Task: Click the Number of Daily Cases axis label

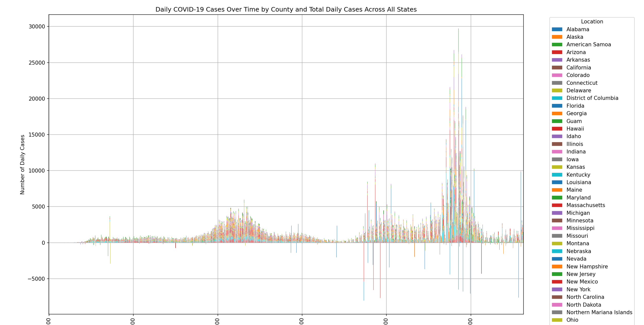Action: click(22, 164)
